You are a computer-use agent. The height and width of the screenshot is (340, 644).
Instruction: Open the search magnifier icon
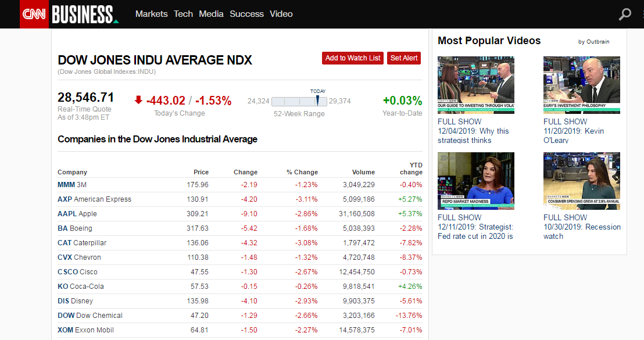point(625,14)
